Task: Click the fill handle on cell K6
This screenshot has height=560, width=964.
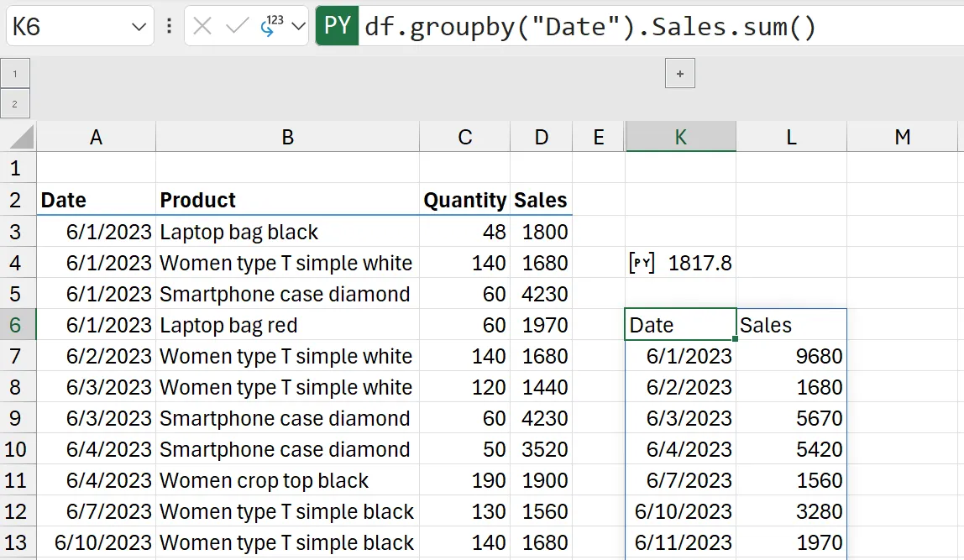Action: tap(736, 339)
